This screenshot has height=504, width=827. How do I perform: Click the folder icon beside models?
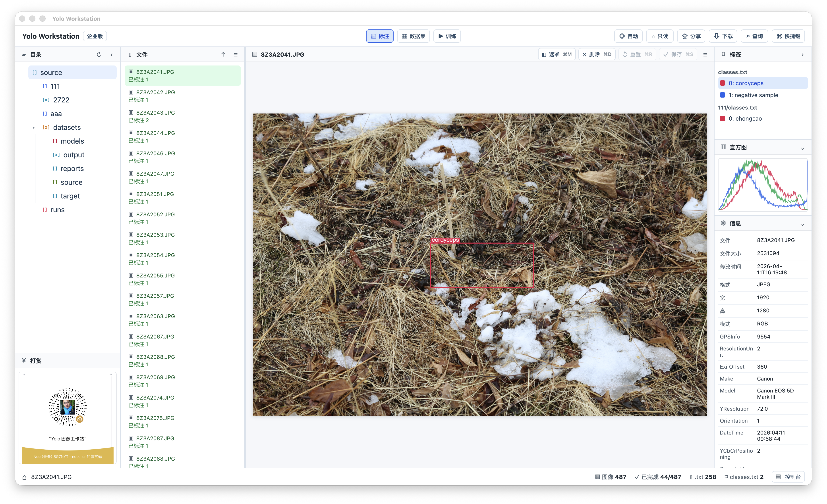pos(55,141)
